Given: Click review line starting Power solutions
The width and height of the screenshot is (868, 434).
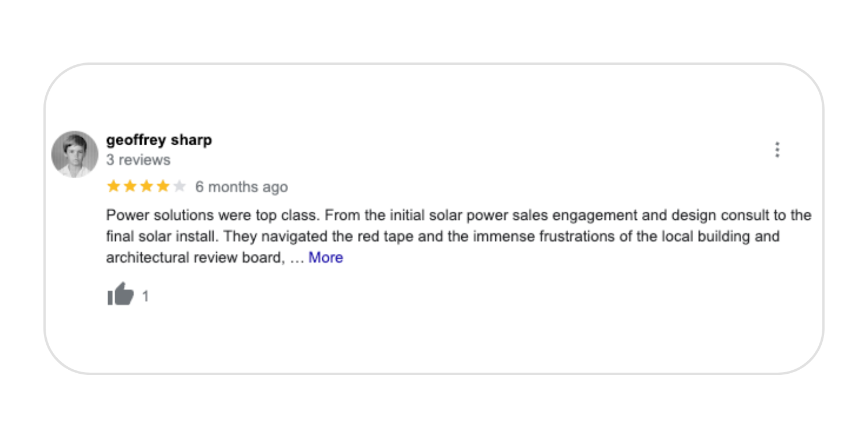Looking at the screenshot, I should tap(459, 215).
